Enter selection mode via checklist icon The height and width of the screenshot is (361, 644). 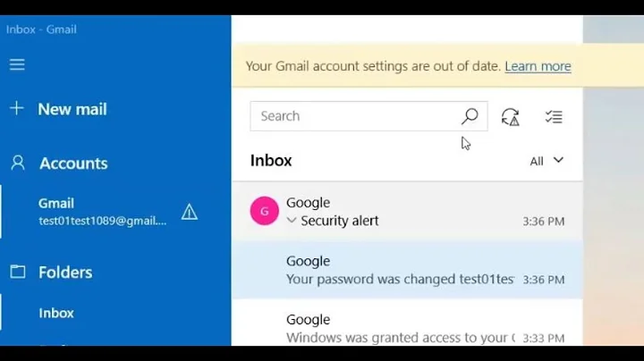[554, 116]
